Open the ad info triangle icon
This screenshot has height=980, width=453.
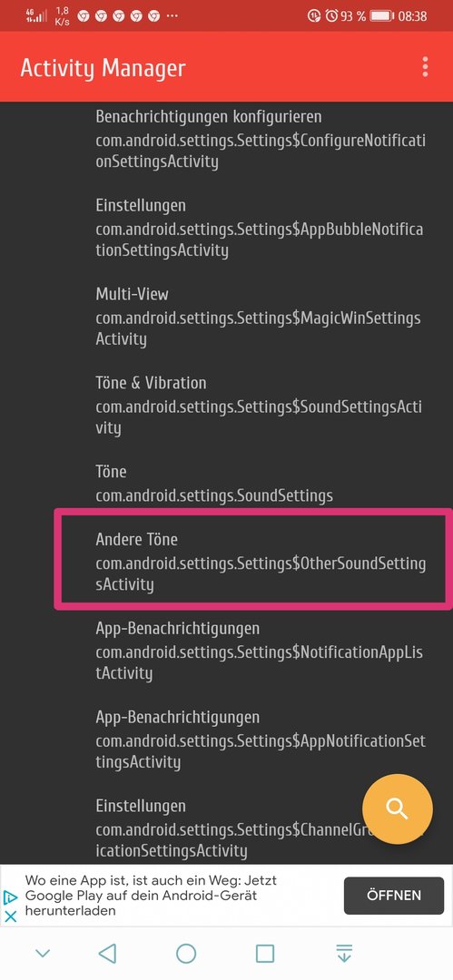pos(10,897)
